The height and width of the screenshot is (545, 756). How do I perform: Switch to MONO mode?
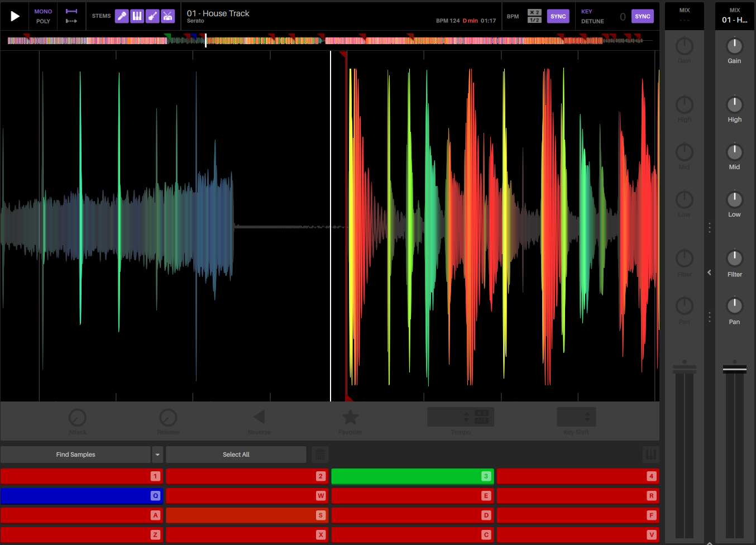(43, 11)
